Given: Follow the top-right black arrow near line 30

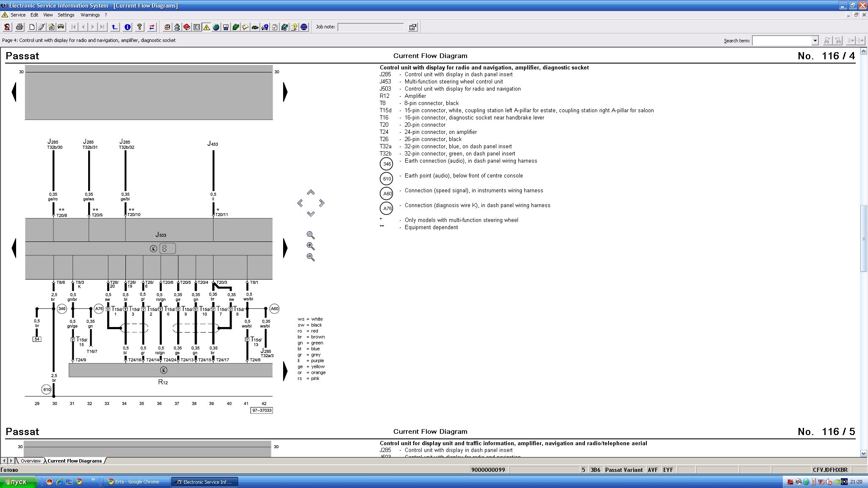Looking at the screenshot, I should click(285, 92).
